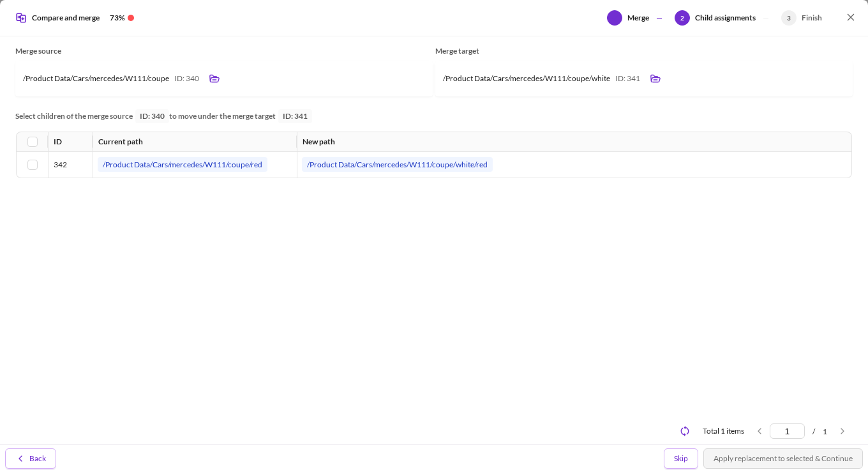The image size is (868, 472).
Task: Go to previous page arrow
Action: [759, 431]
